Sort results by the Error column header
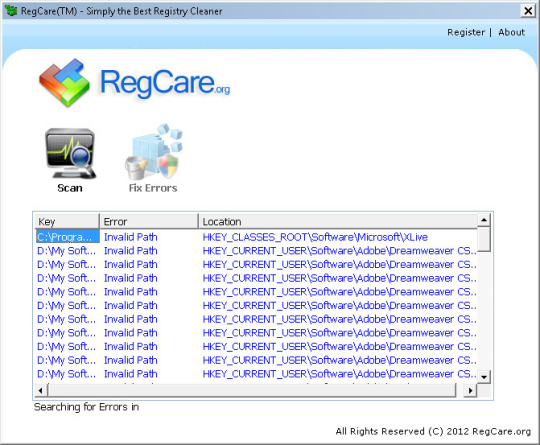 (x=149, y=221)
